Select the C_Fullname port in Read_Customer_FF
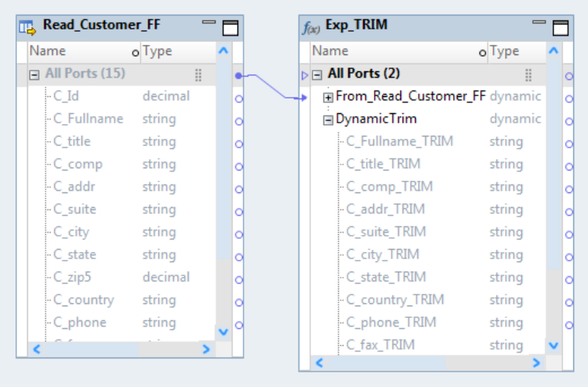588x387 pixels. [x=88, y=119]
